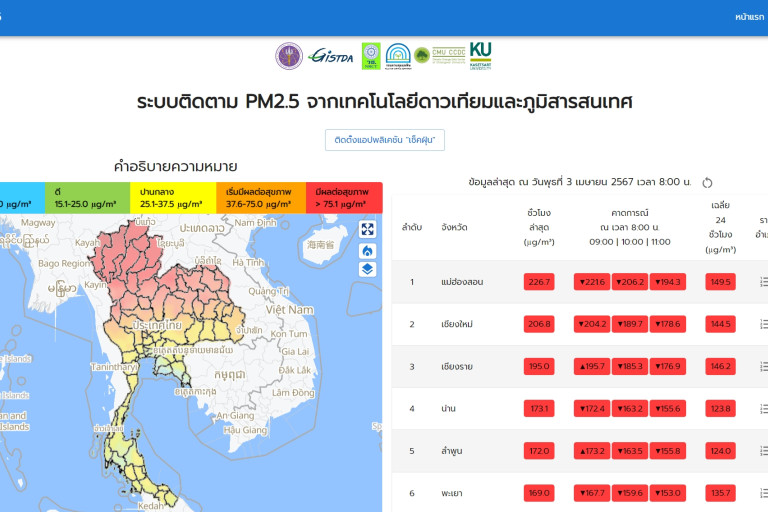Click the orange 37.6-75.0 legend swatch
Viewport: 768px width, 512px height.
pos(258,198)
